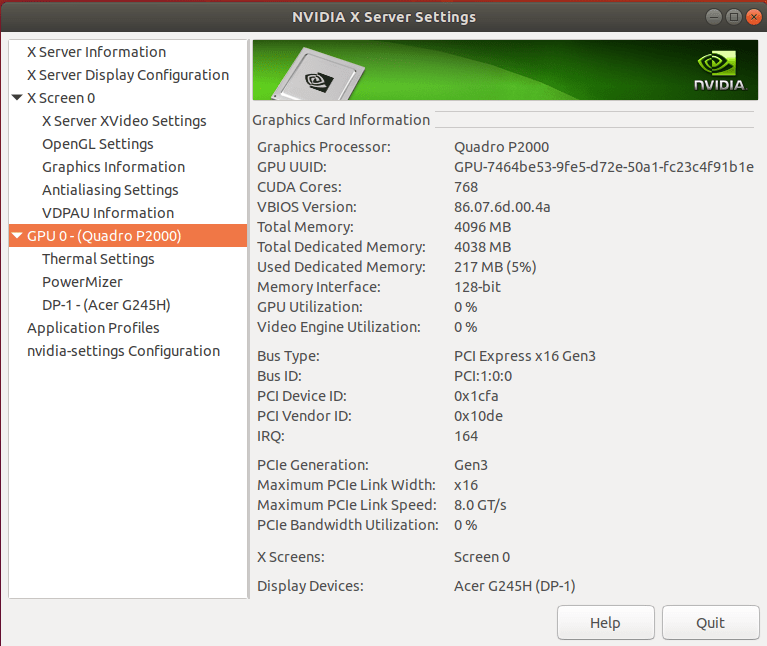Click the Quadro P2000 processor value
The width and height of the screenshot is (767, 646).
501,147
